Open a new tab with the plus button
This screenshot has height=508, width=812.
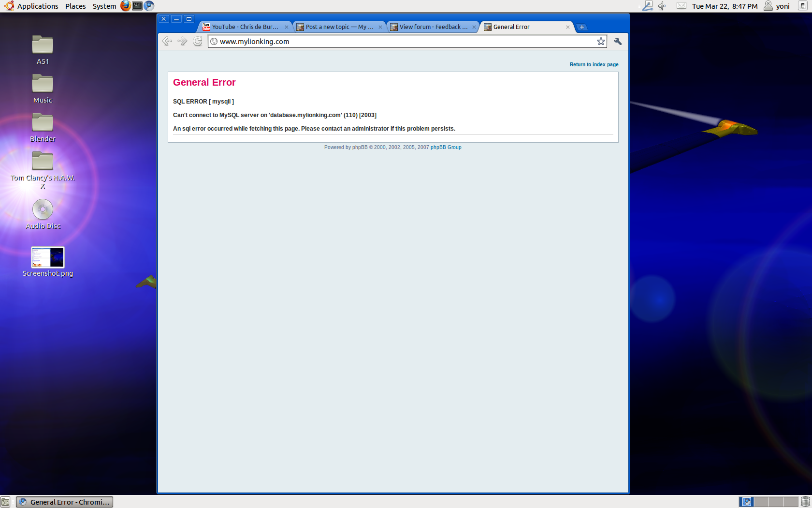tap(582, 27)
